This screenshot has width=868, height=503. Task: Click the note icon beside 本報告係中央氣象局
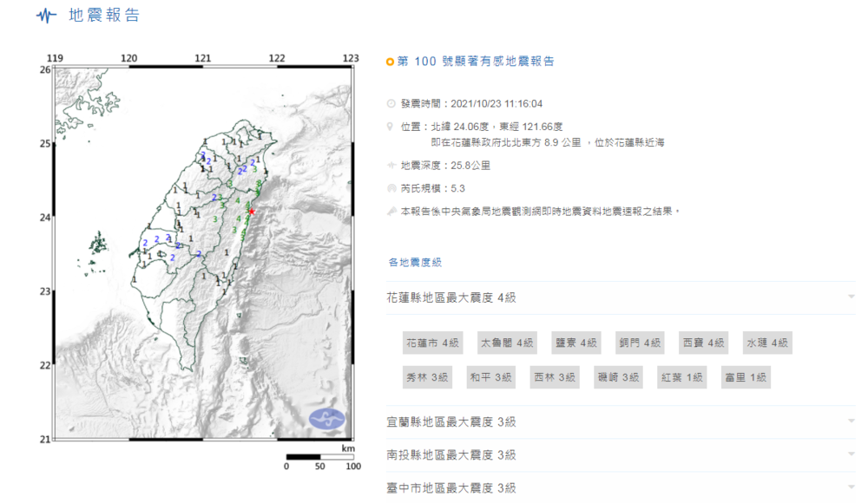[391, 211]
